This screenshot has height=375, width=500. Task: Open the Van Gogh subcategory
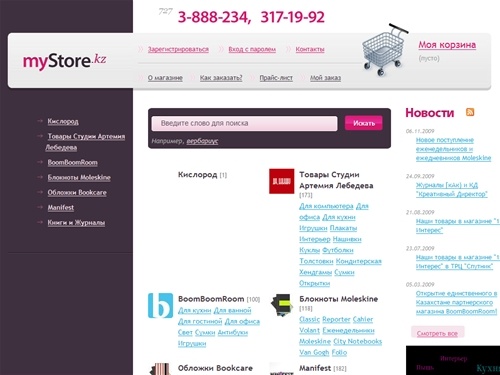(x=314, y=352)
